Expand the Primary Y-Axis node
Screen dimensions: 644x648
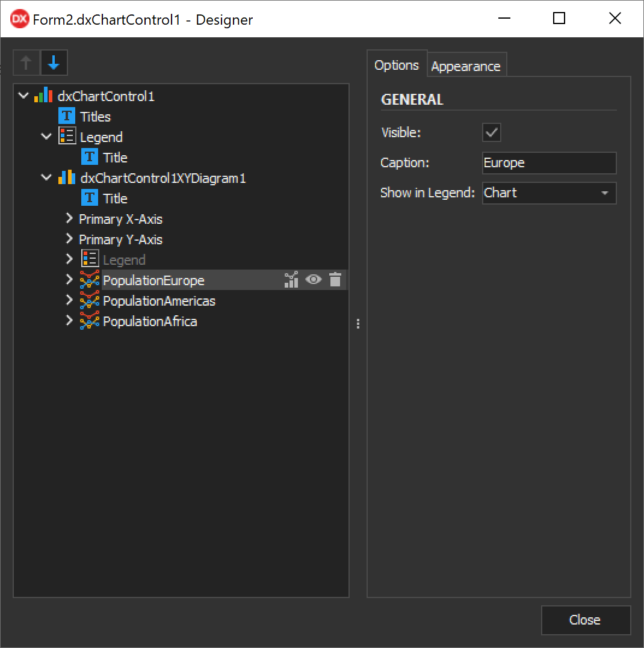tap(69, 239)
